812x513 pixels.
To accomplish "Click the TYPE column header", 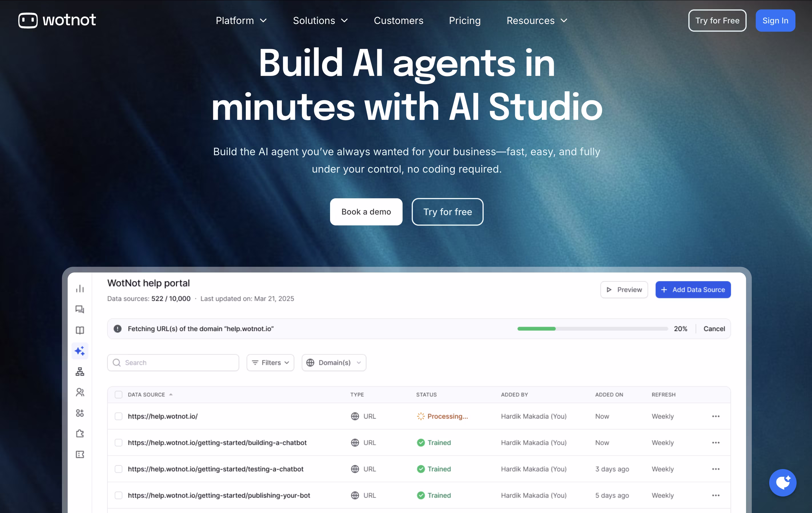I will tap(357, 395).
